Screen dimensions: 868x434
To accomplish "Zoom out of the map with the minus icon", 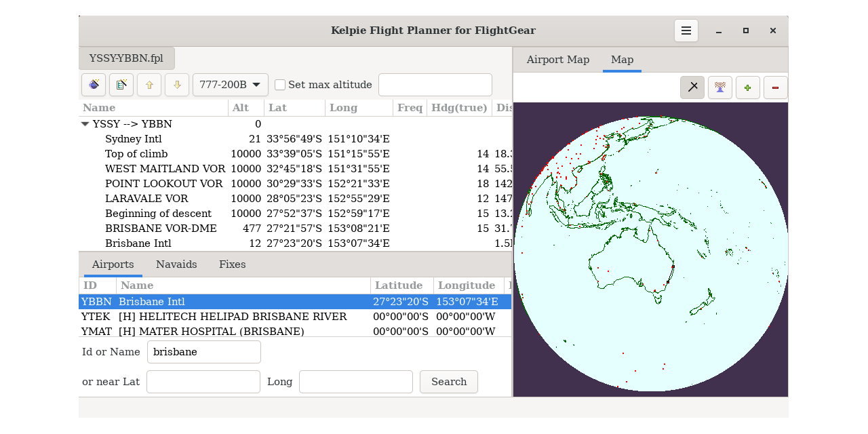I will click(776, 87).
